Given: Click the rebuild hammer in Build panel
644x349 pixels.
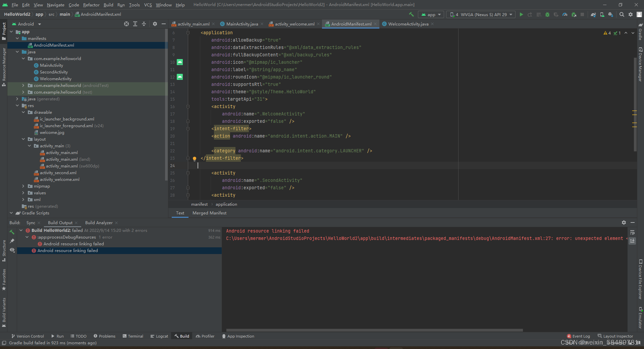Looking at the screenshot, I should 12,232.
